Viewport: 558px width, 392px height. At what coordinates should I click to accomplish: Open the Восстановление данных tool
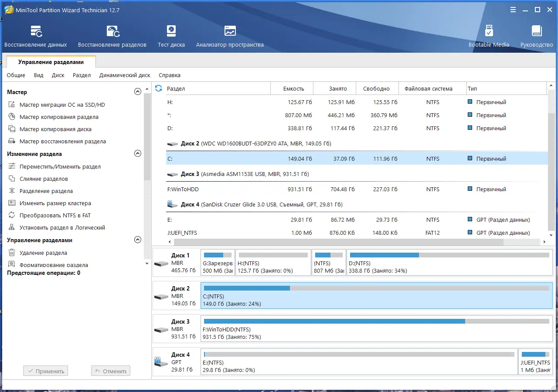click(36, 36)
